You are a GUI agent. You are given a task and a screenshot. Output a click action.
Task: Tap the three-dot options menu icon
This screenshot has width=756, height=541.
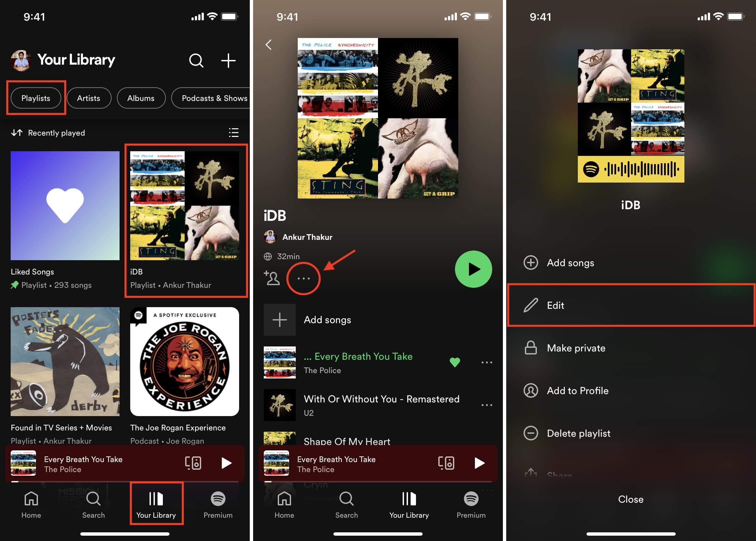pos(303,278)
